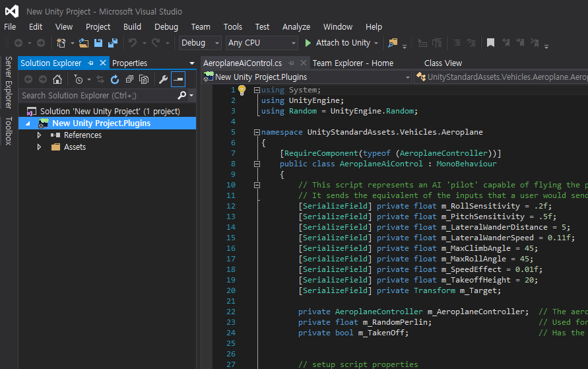Screen dimensions: 588x369
Task: Open the Tools menu
Action: point(233,27)
